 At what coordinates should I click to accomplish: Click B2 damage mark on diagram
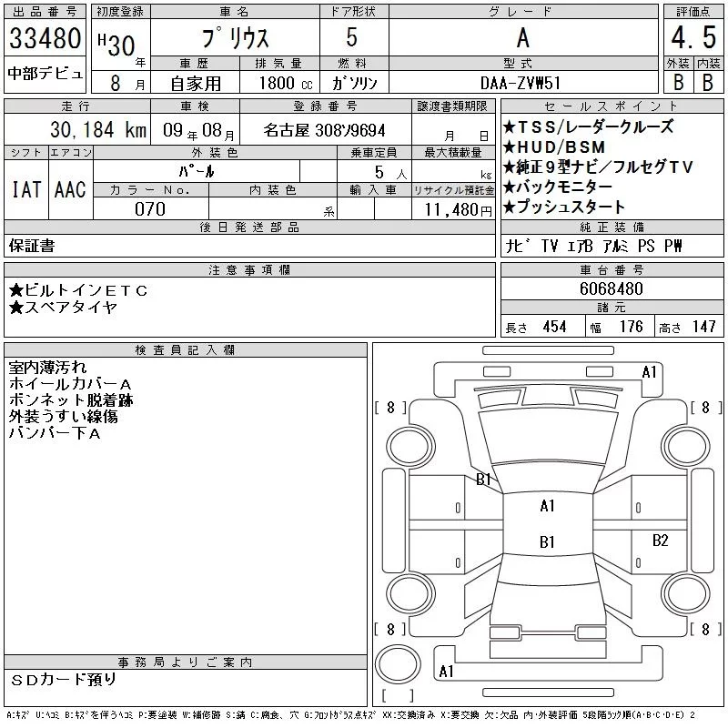pyautogui.click(x=661, y=541)
